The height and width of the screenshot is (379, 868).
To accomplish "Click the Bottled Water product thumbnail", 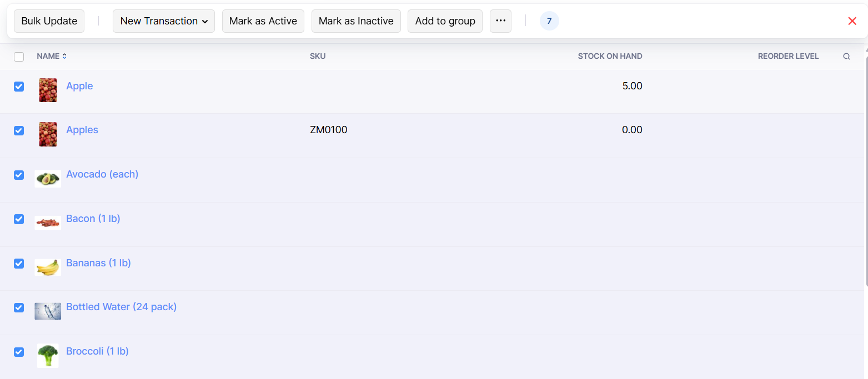I will click(48, 311).
